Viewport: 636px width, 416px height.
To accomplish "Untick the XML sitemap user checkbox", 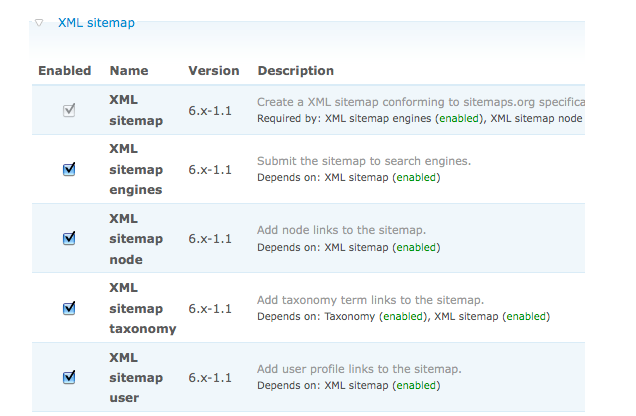I will pos(69,377).
